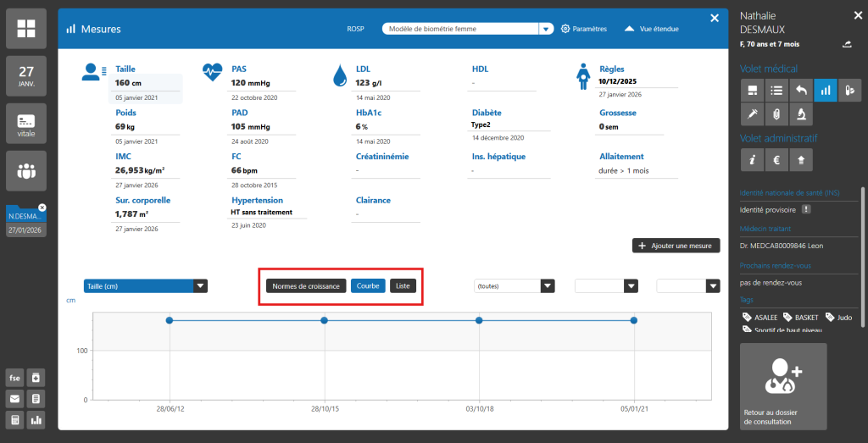
Task: Expand the Modèle de biométrie femme dropdown
Action: 546,29
